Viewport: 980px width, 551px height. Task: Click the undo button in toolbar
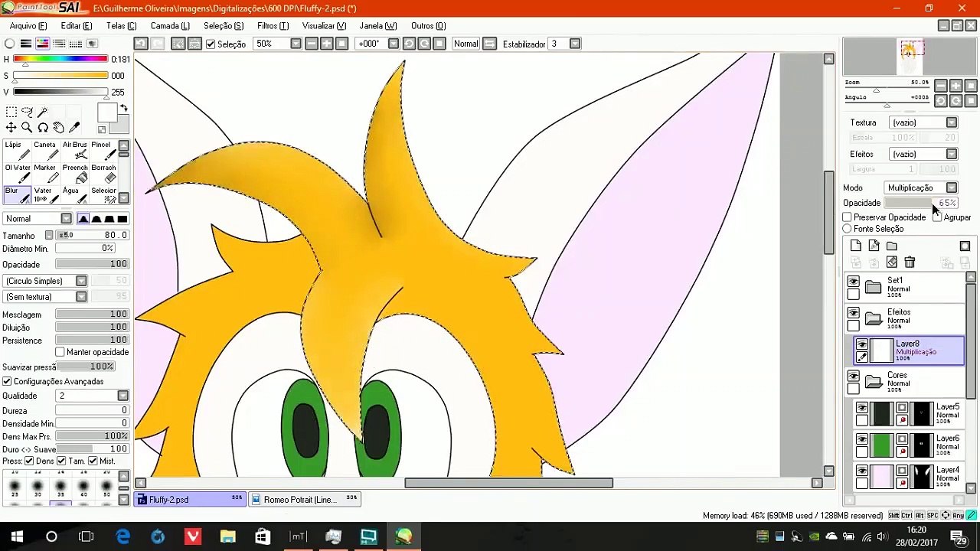tap(141, 44)
